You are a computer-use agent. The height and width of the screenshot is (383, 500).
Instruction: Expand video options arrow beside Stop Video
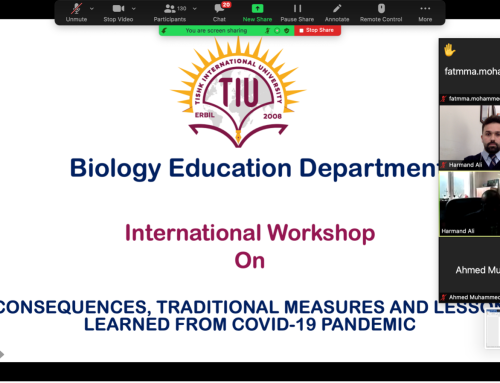coord(134,9)
